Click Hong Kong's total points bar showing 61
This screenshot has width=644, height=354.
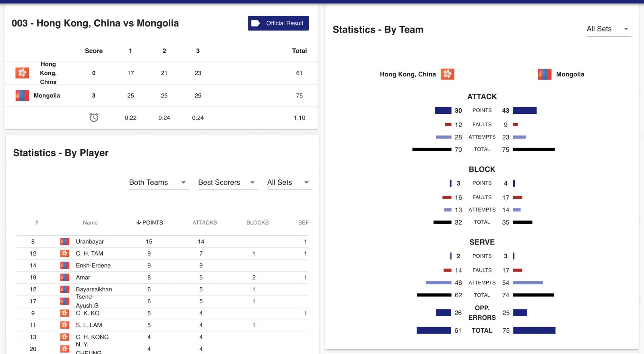coord(434,330)
